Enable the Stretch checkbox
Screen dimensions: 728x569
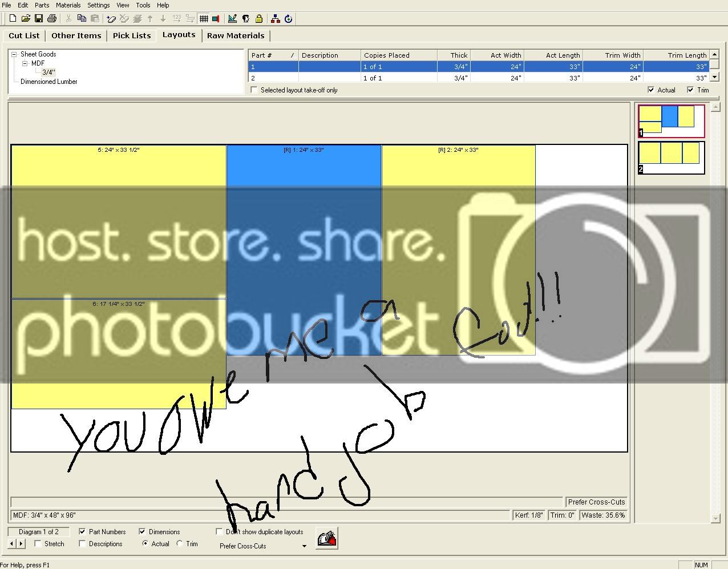(x=38, y=544)
